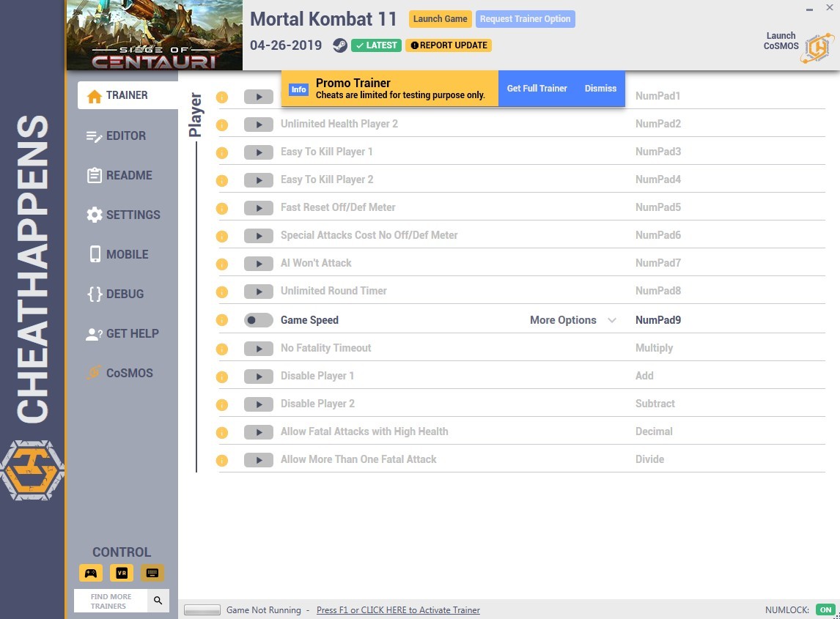Click the info icon beside No Fatality Timeout
Image resolution: width=840 pixels, height=619 pixels.
click(222, 349)
